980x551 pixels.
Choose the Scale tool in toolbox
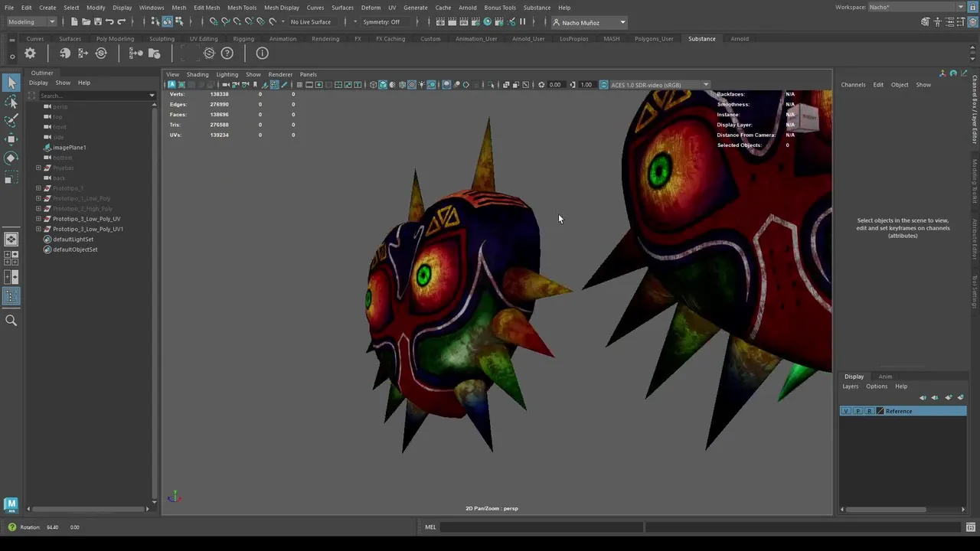point(11,178)
